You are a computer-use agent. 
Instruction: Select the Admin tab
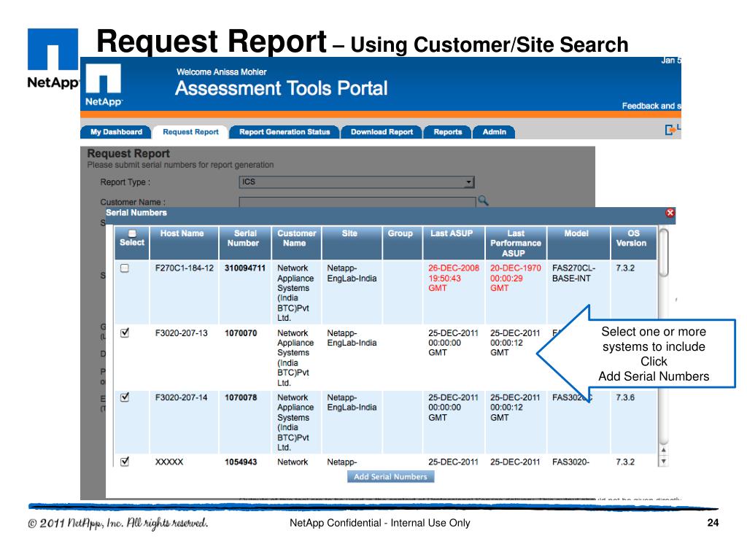pyautogui.click(x=494, y=132)
